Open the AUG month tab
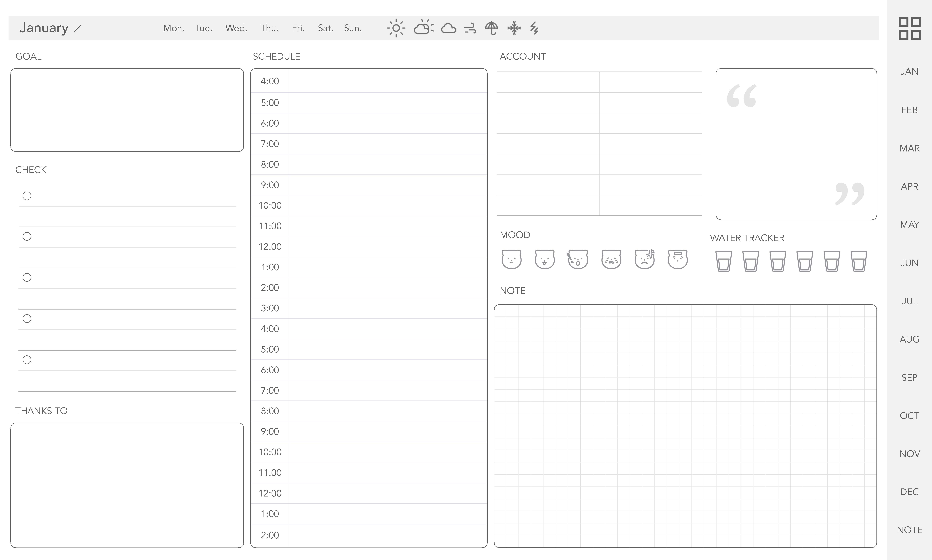Screen dimensions: 932x560 [x=909, y=339]
